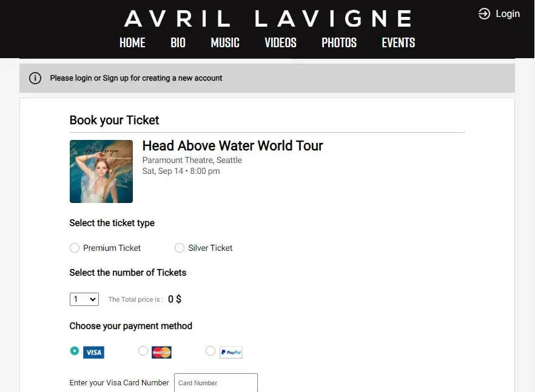
Task: Go to EVENTS page
Action: (x=399, y=42)
